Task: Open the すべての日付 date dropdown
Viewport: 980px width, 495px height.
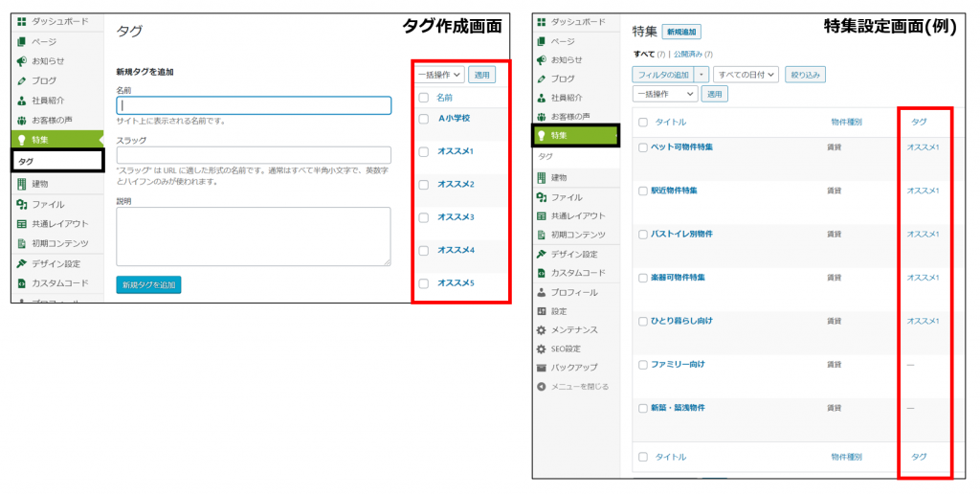Action: coord(746,75)
